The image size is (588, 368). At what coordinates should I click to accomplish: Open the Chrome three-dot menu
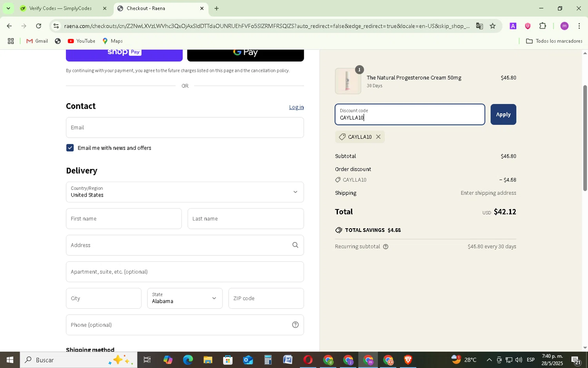pos(579,26)
